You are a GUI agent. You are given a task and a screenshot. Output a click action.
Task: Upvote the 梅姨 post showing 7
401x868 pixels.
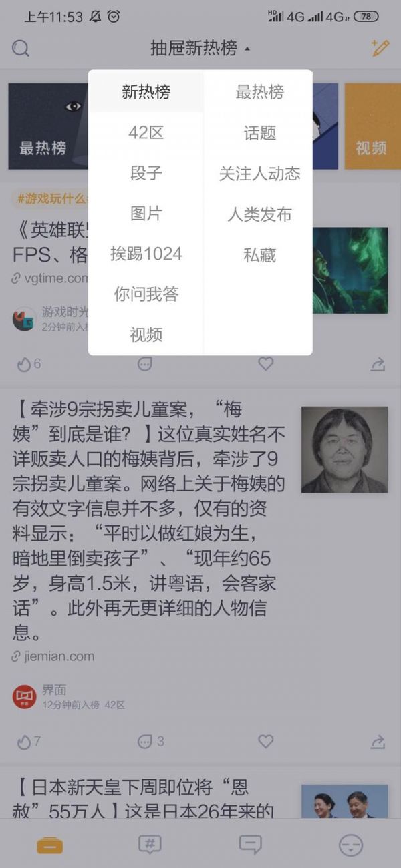coord(29,742)
